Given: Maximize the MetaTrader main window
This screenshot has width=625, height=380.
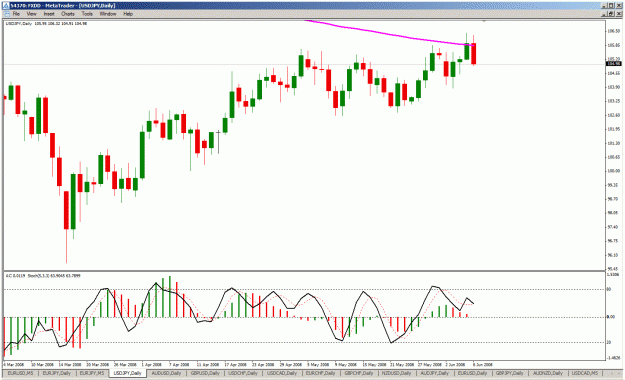Looking at the screenshot, I should (x=611, y=6).
